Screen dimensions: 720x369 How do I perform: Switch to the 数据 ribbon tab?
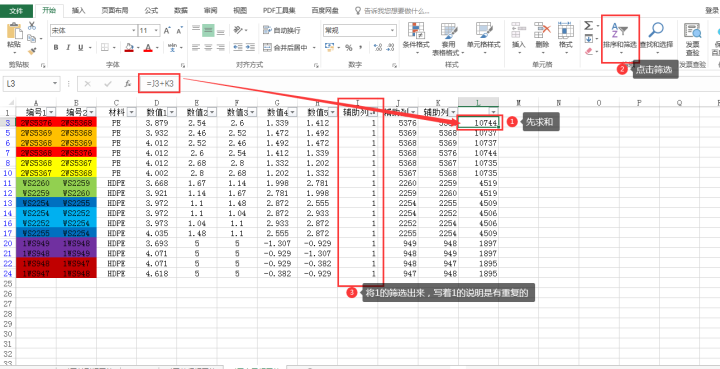181,11
